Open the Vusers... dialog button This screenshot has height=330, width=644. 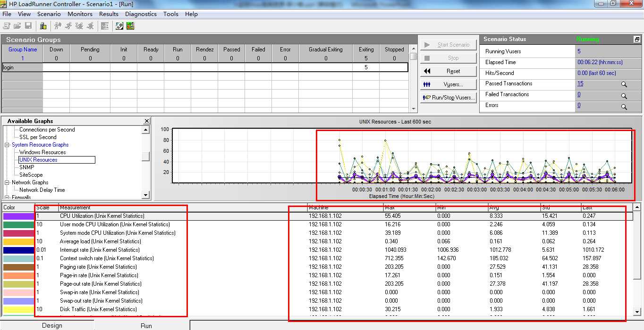tap(448, 84)
